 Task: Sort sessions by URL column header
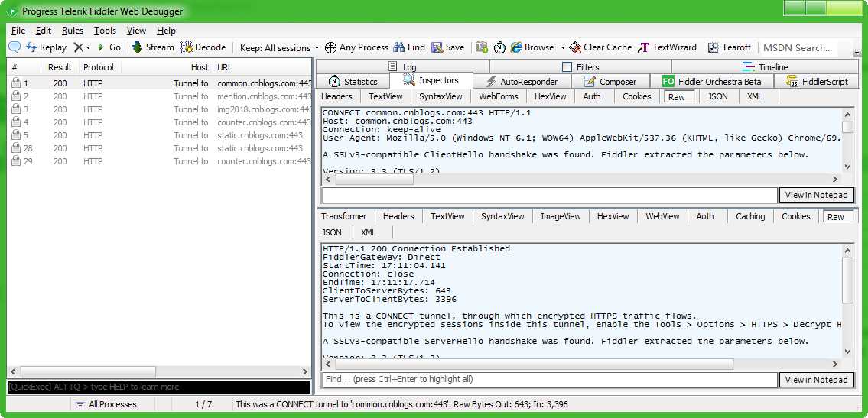click(x=225, y=67)
